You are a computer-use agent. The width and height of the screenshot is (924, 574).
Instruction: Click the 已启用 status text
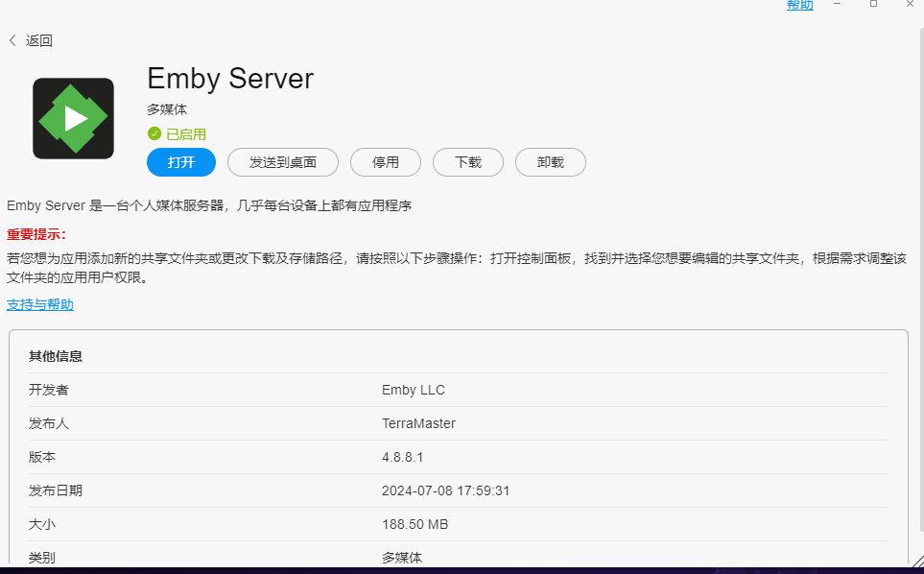[185, 134]
